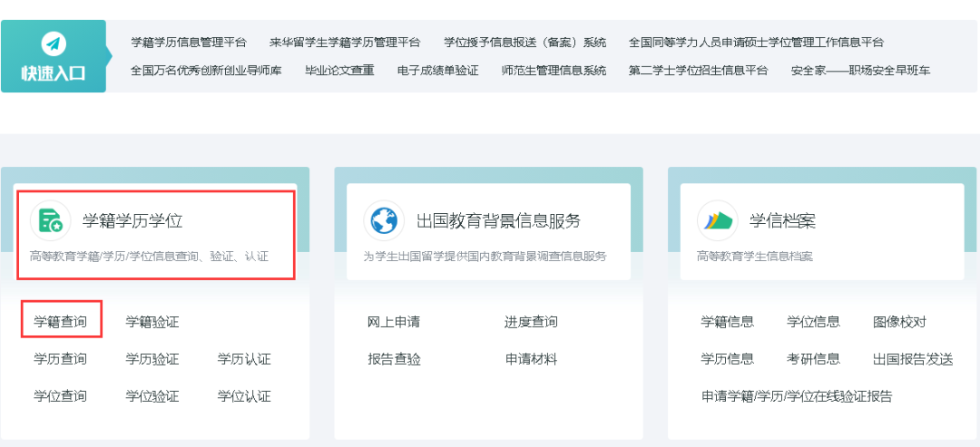The height and width of the screenshot is (447, 980).
Task: Open 学位授予信息报送（备案）系统 link
Action: coord(525,43)
